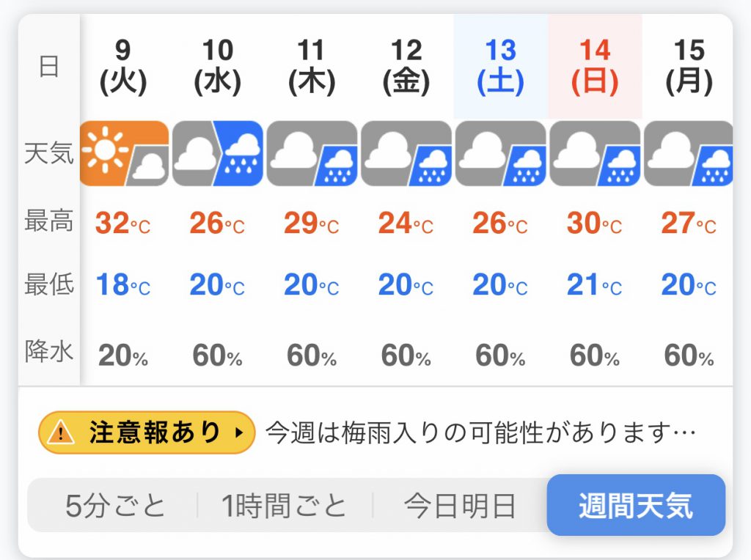The image size is (751, 560).
Task: Click the weather icon for Friday the 12th
Action: coord(406,153)
